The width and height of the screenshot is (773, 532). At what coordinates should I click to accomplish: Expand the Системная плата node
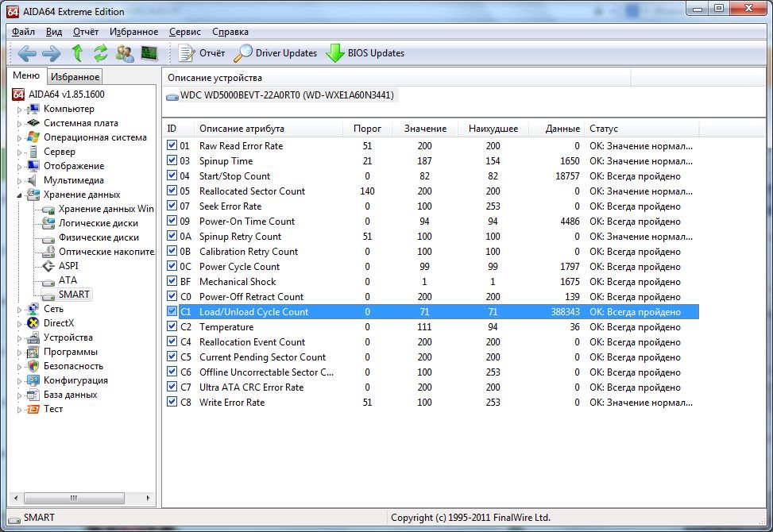click(20, 124)
